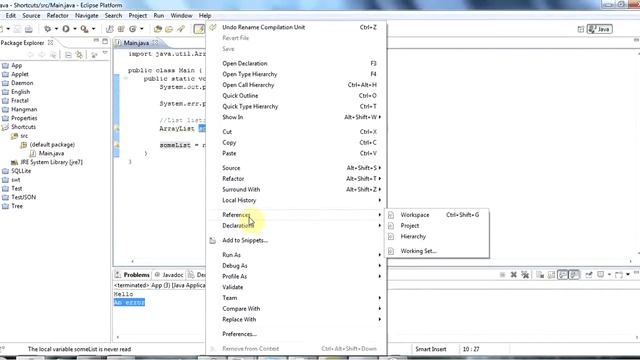640x360 pixels.
Task: Open the Refactor menu in menu bar
Action: 58,16
